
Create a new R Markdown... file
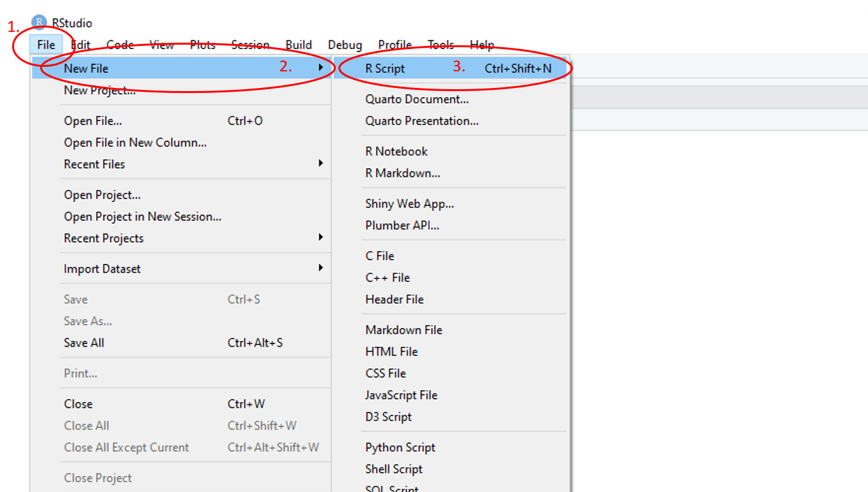click(x=451, y=173)
